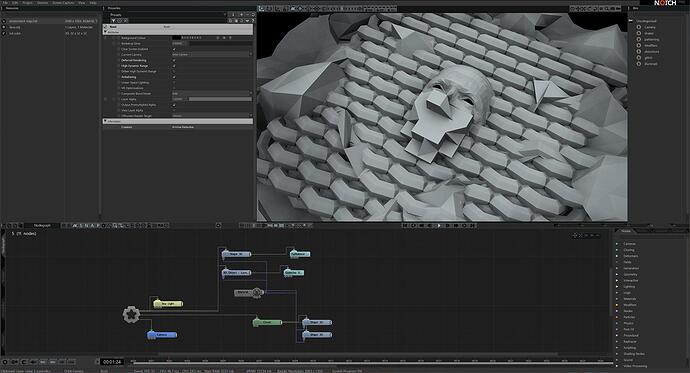Open the Project menu
This screenshot has width=690, height=373.
point(27,3)
